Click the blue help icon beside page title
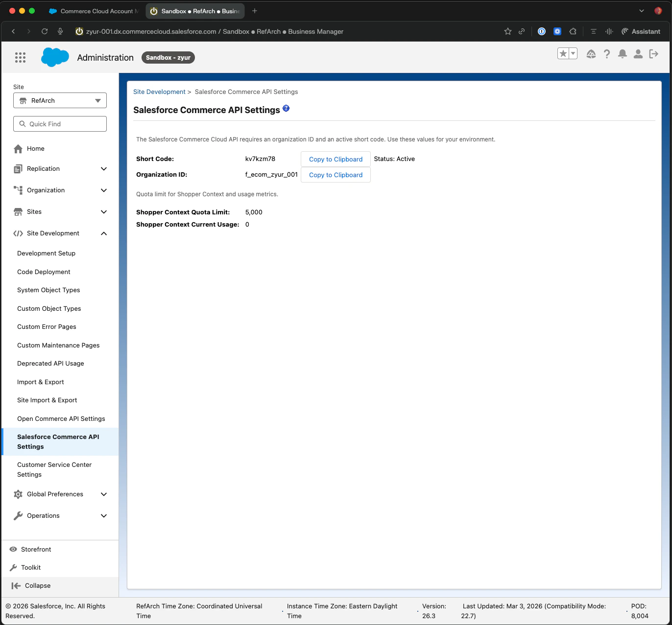 (286, 109)
